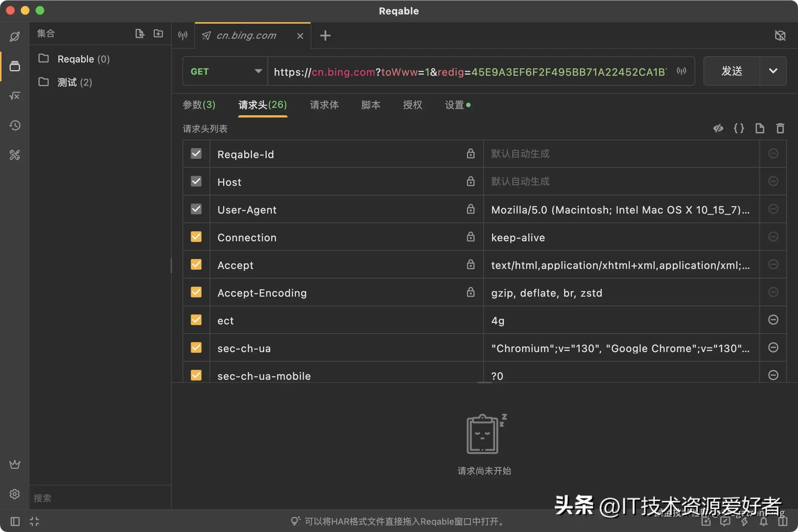Click the User-Agent Mozilla/5.0 value
798x532 pixels.
(621, 209)
